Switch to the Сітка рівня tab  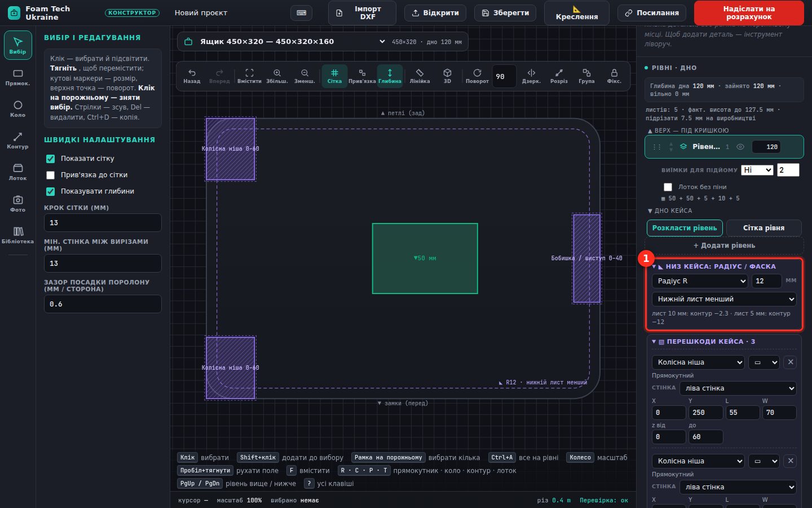point(764,228)
